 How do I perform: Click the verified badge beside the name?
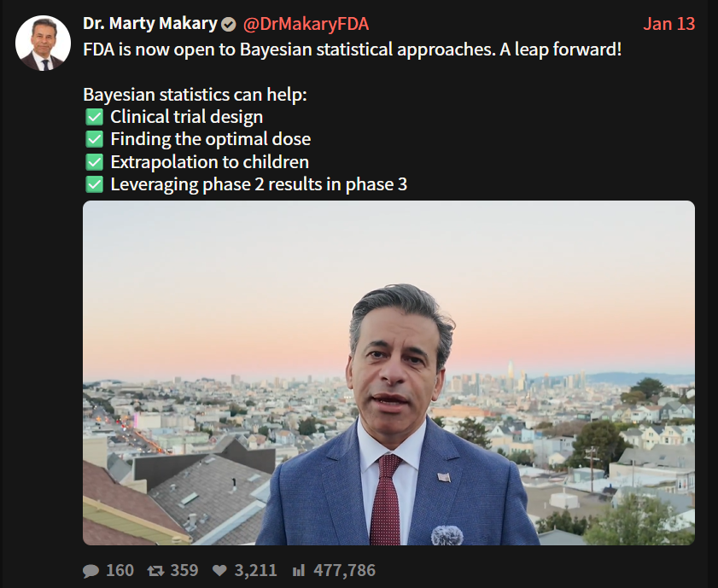coord(229,24)
